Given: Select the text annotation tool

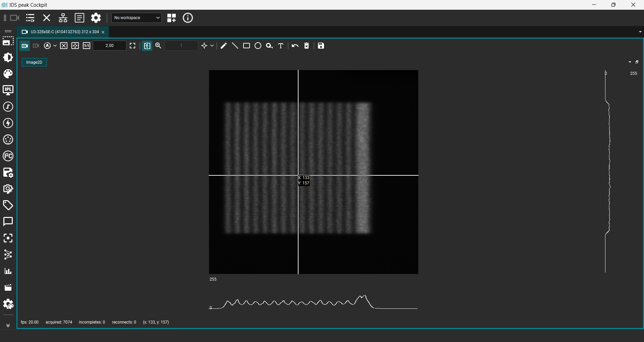Looking at the screenshot, I should (x=281, y=46).
